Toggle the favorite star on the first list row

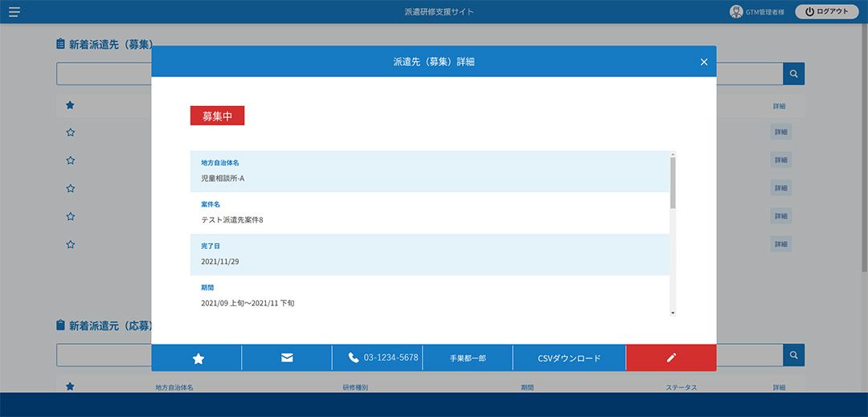click(70, 133)
